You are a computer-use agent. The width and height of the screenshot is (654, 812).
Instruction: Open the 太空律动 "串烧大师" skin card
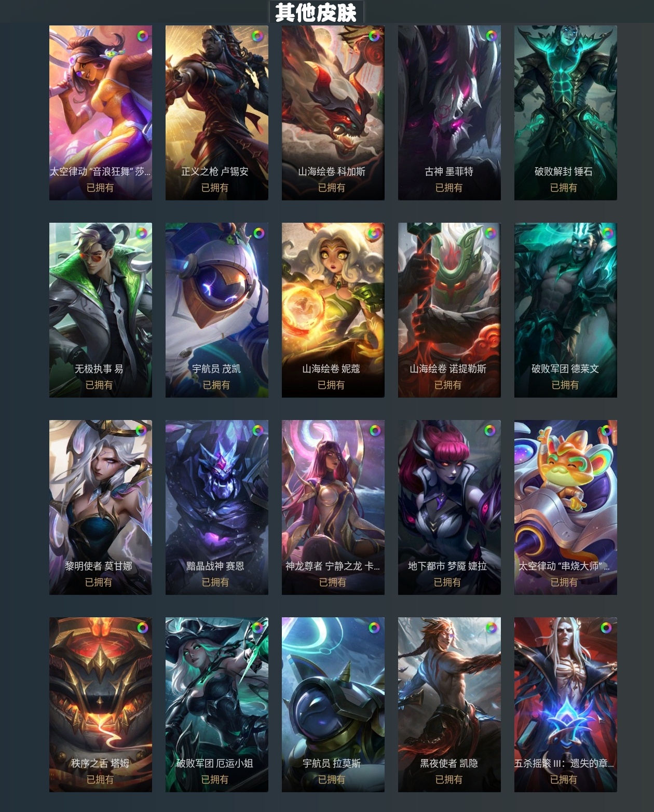(x=566, y=507)
